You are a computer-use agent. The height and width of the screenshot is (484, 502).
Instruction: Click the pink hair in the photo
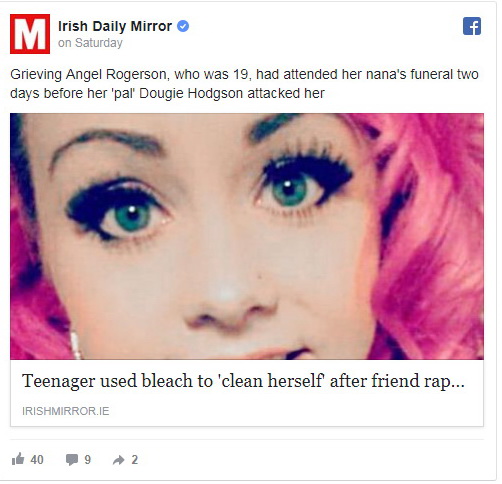pyautogui.click(x=433, y=233)
